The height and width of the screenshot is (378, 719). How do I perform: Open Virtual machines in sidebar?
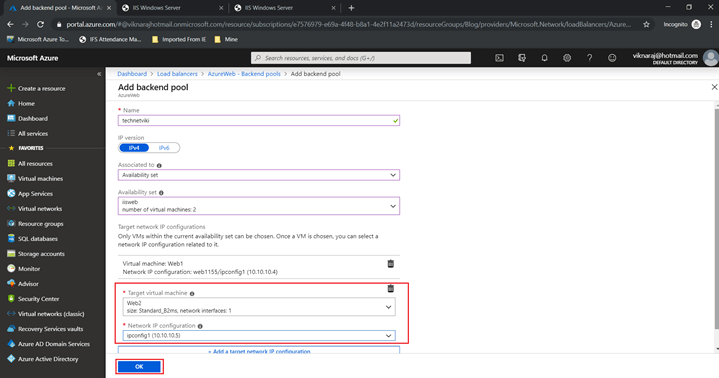35,178
